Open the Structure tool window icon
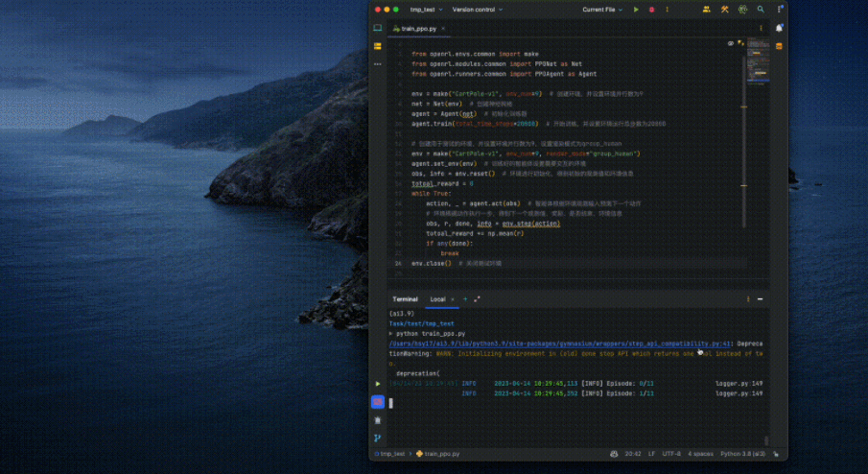The image size is (868, 474). click(x=378, y=46)
